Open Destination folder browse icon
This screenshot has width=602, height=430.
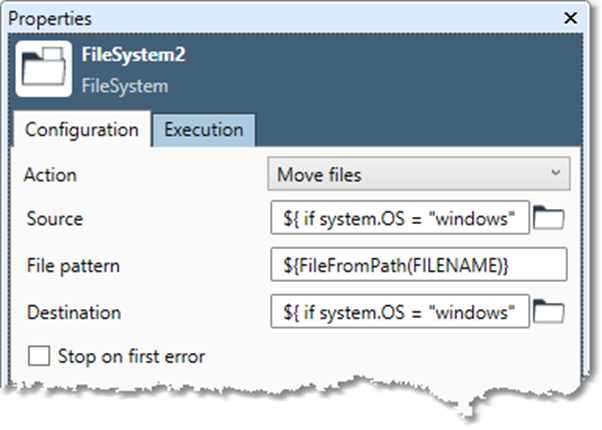(x=549, y=313)
